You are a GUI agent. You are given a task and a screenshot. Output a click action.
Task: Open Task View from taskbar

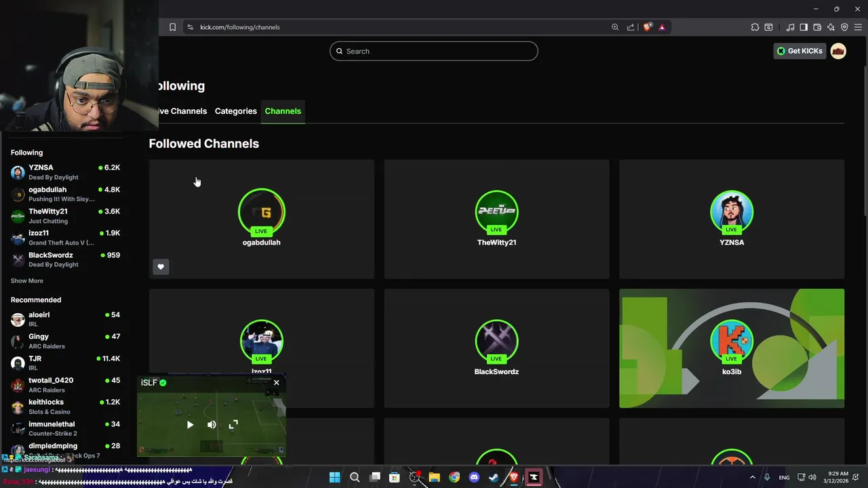click(375, 477)
